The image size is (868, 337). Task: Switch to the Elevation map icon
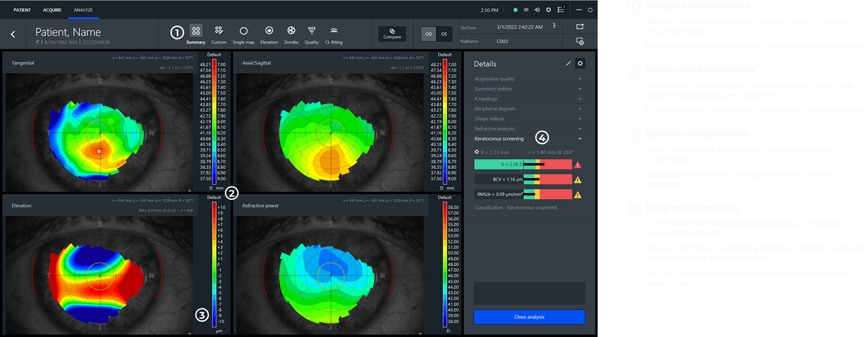269,30
